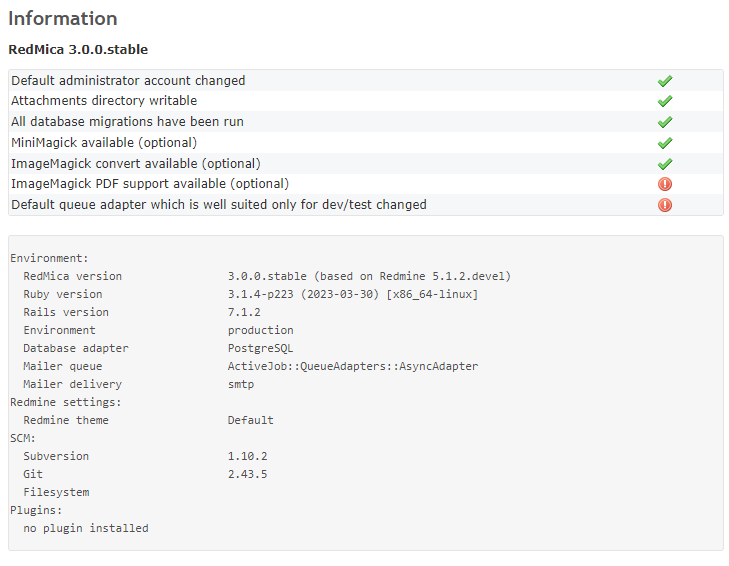Click the Subversion version 1.10.2
Viewport: 729px width, 566px height.
click(247, 456)
